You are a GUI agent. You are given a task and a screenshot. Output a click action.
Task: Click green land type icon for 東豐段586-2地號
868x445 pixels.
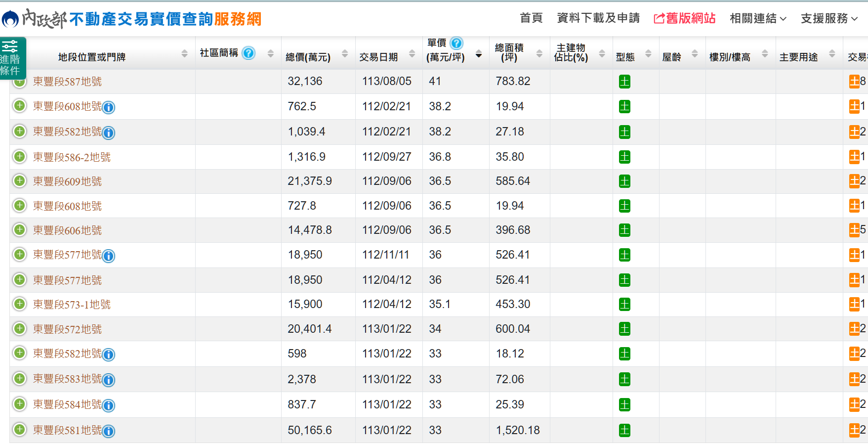[624, 157]
